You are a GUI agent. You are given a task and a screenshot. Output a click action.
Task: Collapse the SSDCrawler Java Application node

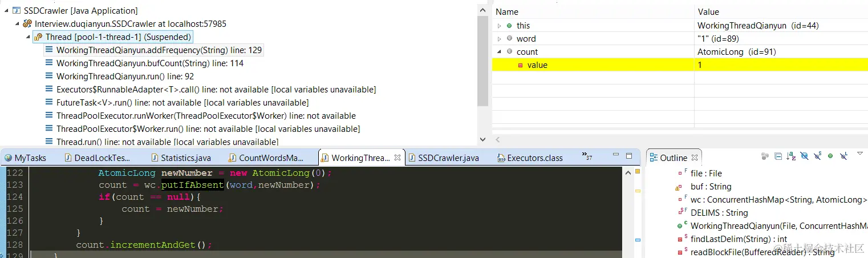(6, 11)
